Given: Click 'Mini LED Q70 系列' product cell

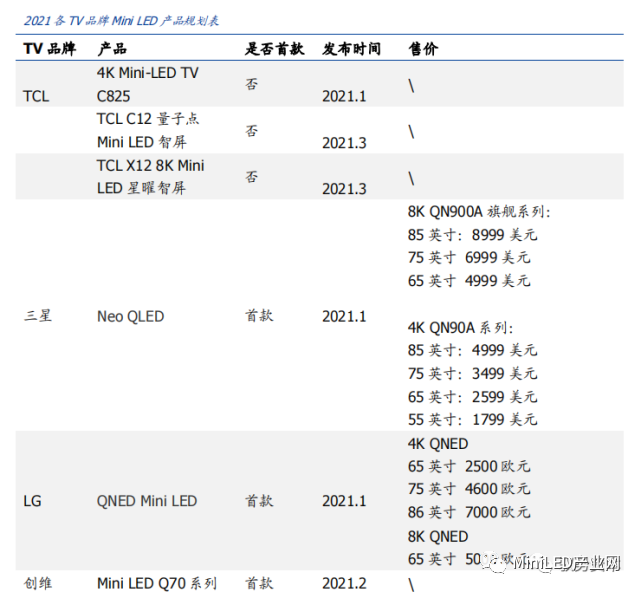Looking at the screenshot, I should point(157,583).
